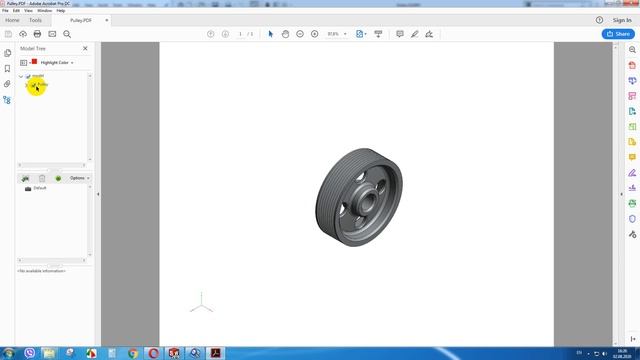Toggle the Model Tree panel icon

[x=7, y=100]
